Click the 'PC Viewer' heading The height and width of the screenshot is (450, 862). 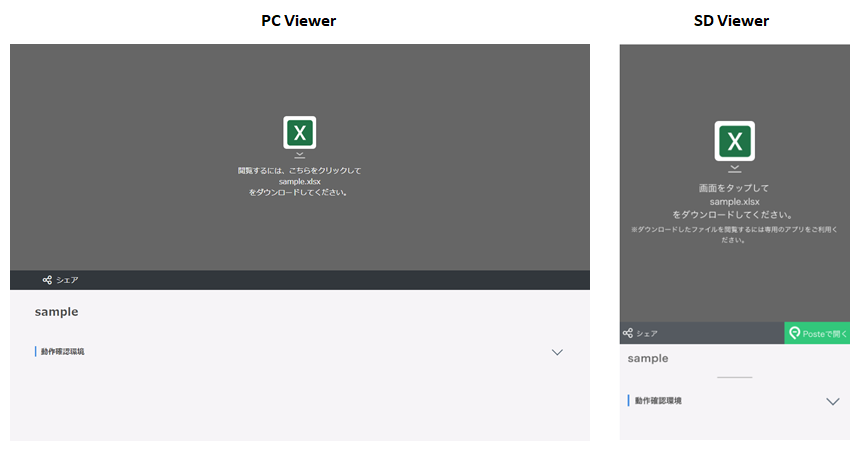(x=299, y=21)
